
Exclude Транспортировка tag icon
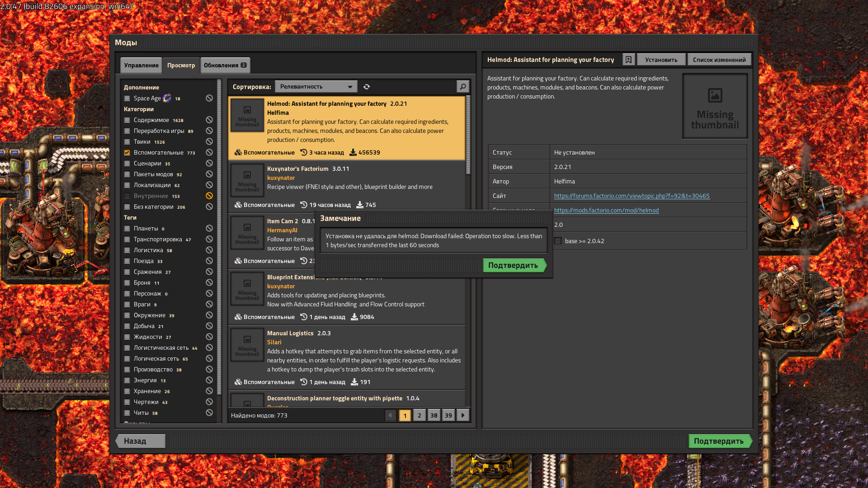209,239
